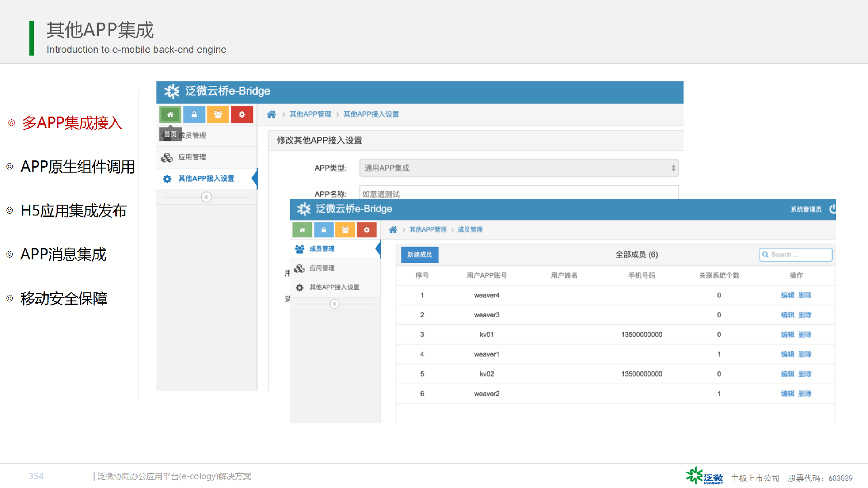Click breadcrumb home icon in front window
Image resolution: width=868 pixels, height=488 pixels.
tap(393, 230)
